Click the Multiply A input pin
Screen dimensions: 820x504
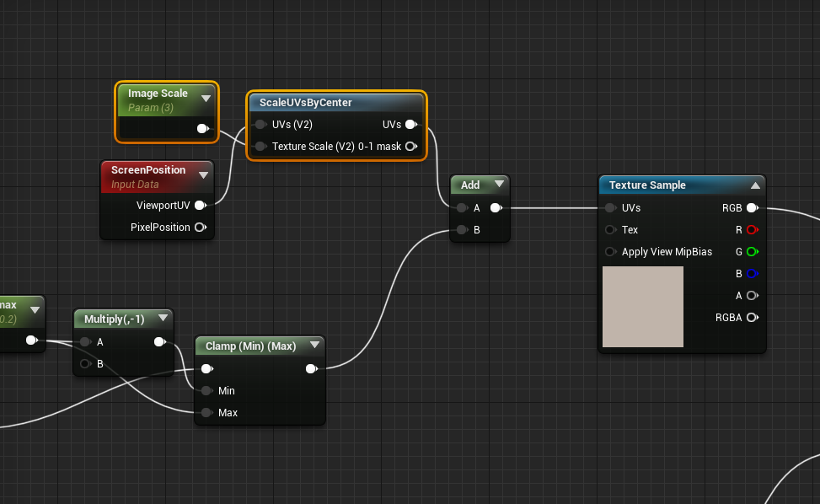[86, 342]
